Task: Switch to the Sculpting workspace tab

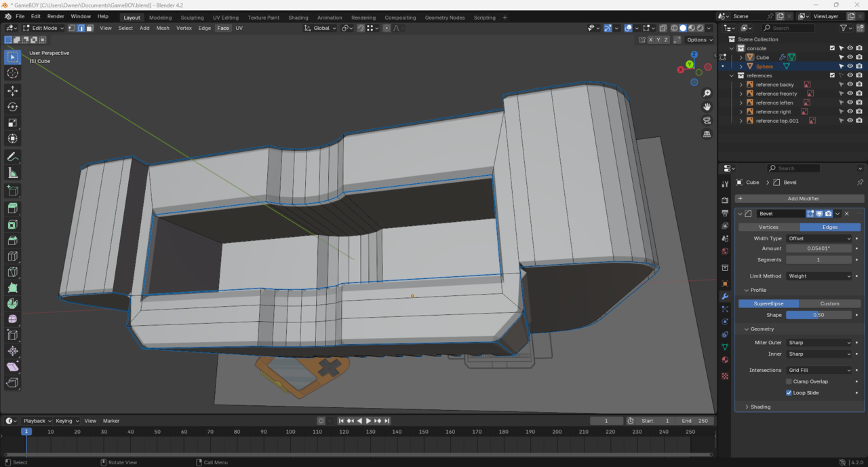Action: [192, 18]
